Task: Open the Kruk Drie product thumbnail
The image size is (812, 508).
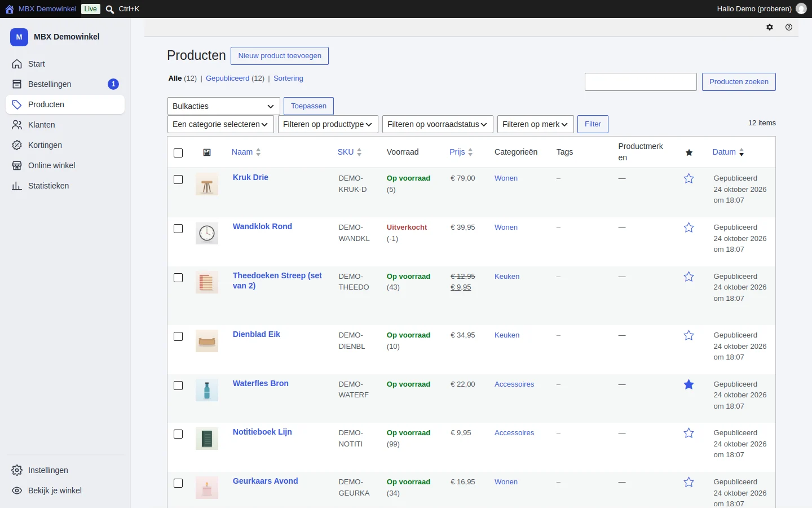Action: pos(207,185)
